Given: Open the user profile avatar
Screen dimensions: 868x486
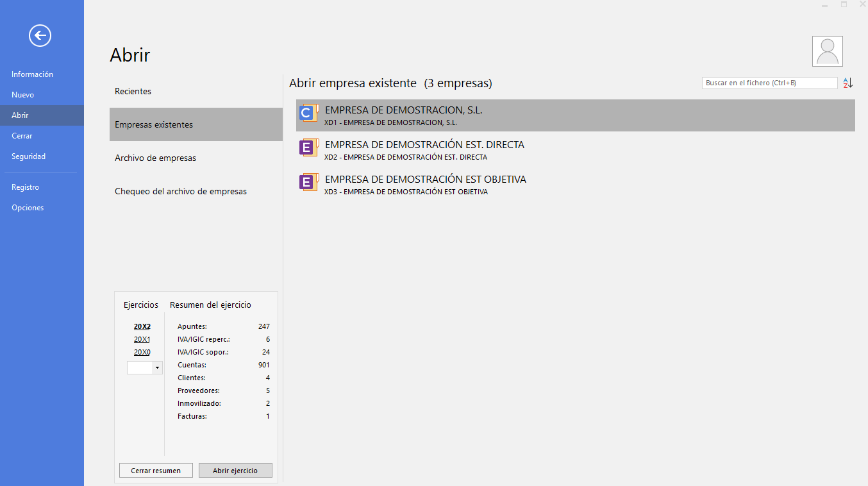Looking at the screenshot, I should pos(828,51).
